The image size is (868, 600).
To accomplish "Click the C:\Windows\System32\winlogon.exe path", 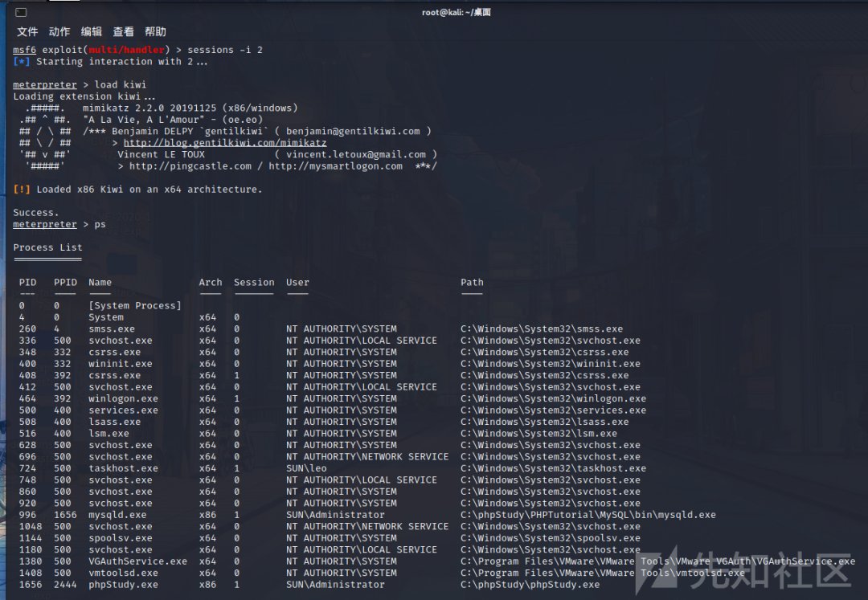I will point(554,398).
